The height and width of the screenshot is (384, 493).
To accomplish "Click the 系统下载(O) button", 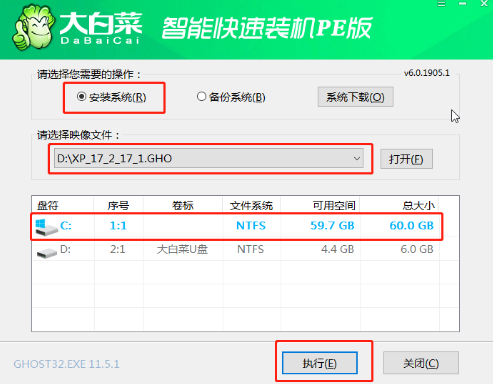I will click(x=356, y=97).
